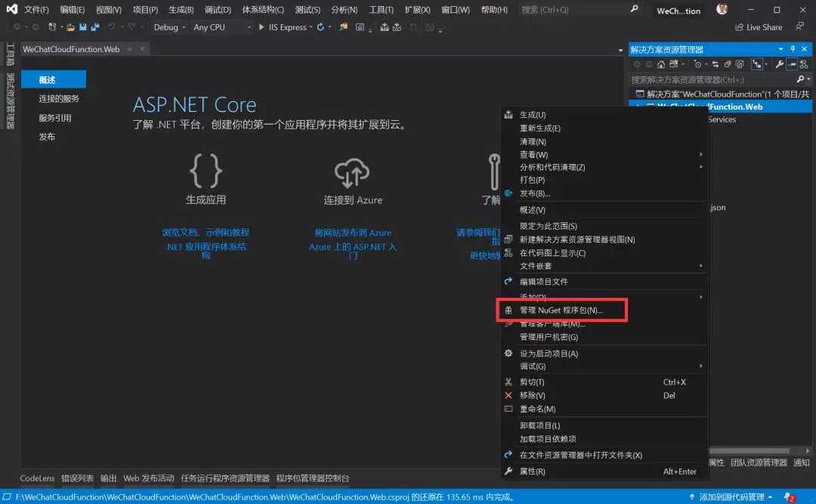
Task: Open the 文件(F) menu
Action: [36, 9]
